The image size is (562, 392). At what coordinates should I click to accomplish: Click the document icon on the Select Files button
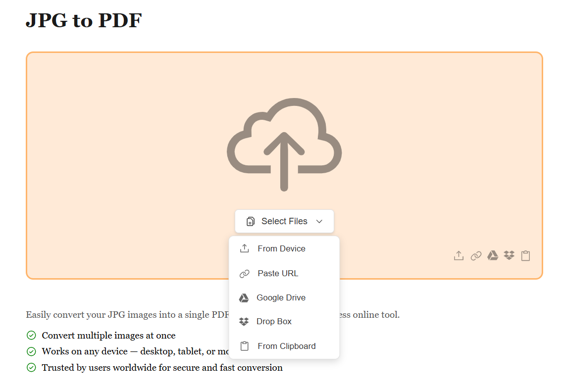pyautogui.click(x=251, y=221)
